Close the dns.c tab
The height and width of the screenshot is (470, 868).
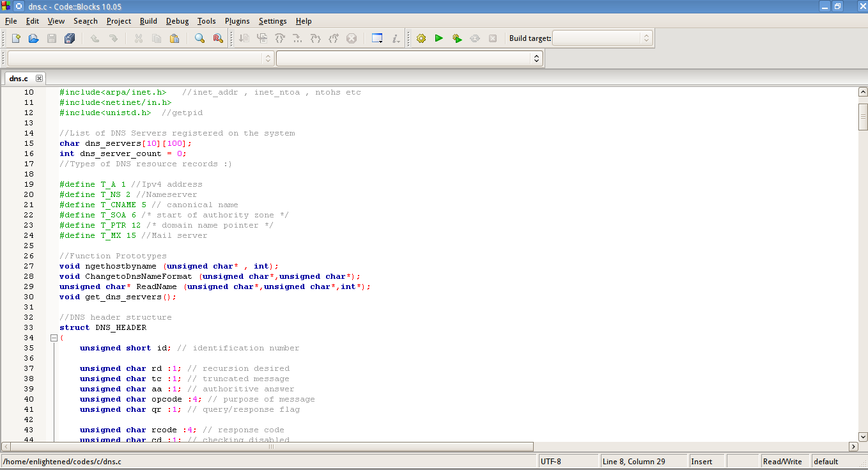coord(39,79)
